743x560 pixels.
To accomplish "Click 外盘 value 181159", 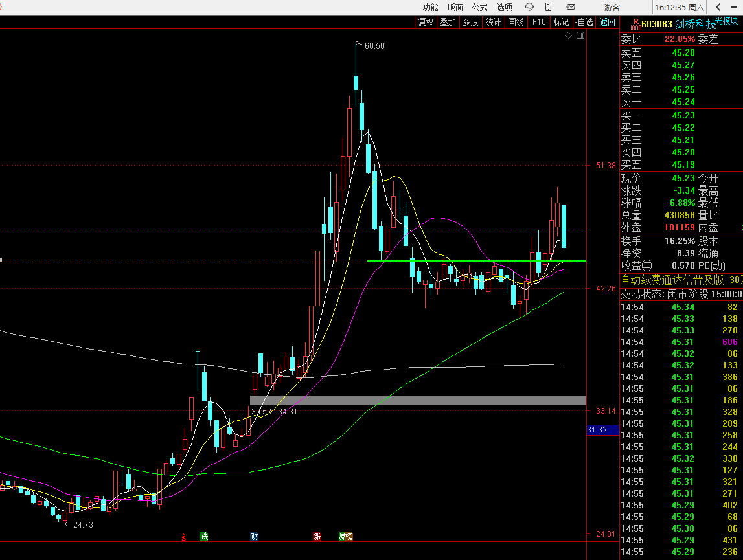I will point(680,227).
